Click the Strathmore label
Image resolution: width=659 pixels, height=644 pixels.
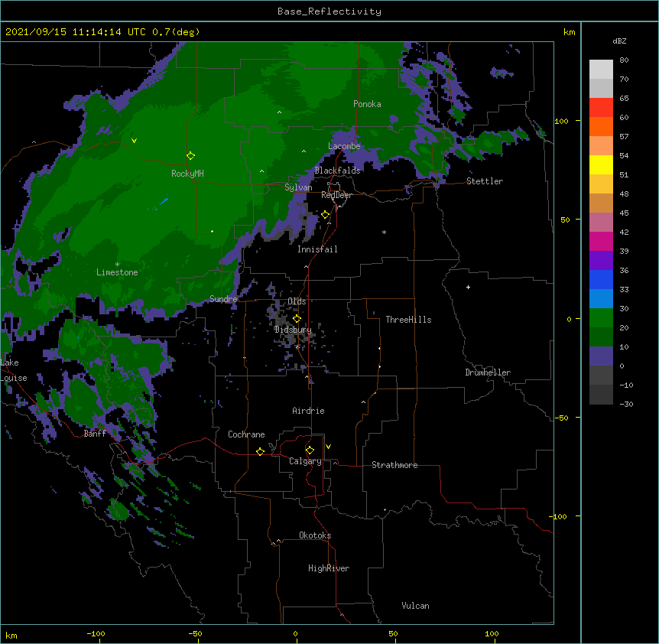point(394,465)
